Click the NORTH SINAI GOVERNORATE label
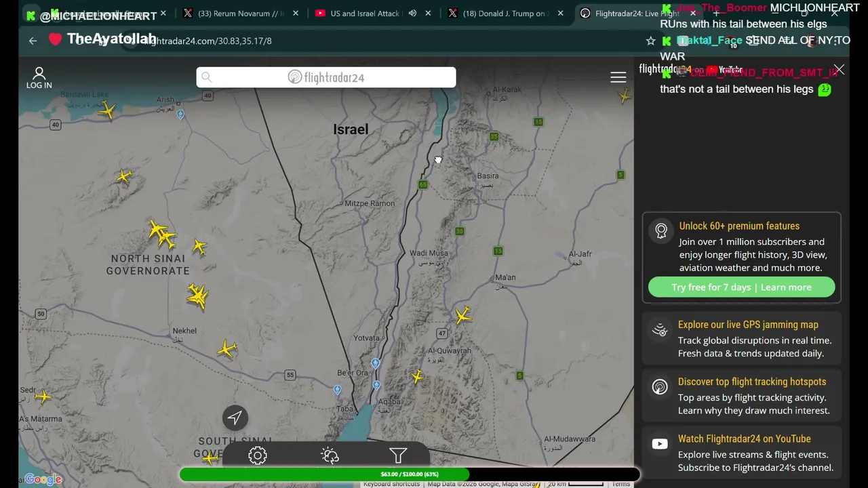The height and width of the screenshot is (488, 868). 148,264
